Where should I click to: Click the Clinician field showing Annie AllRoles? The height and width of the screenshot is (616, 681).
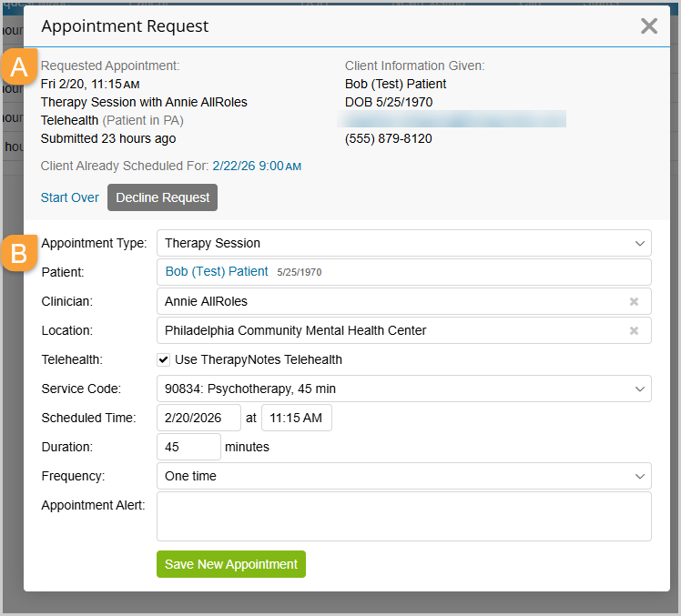(404, 301)
